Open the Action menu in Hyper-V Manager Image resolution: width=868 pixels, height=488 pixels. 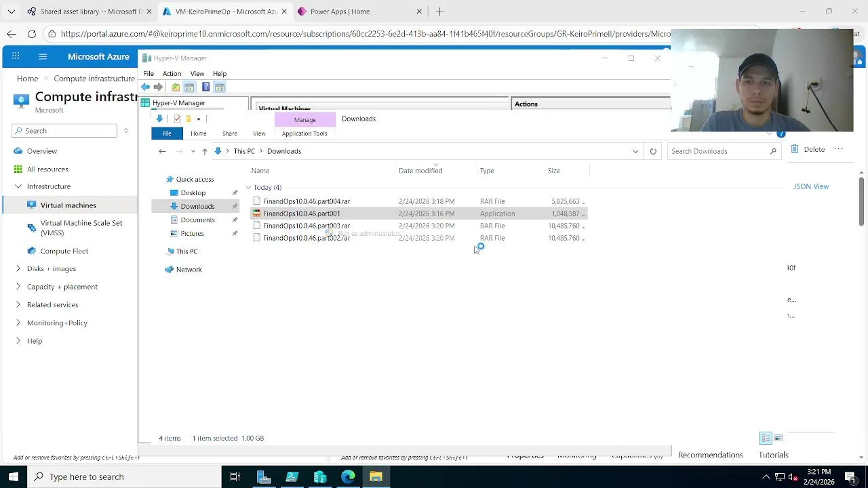click(172, 73)
